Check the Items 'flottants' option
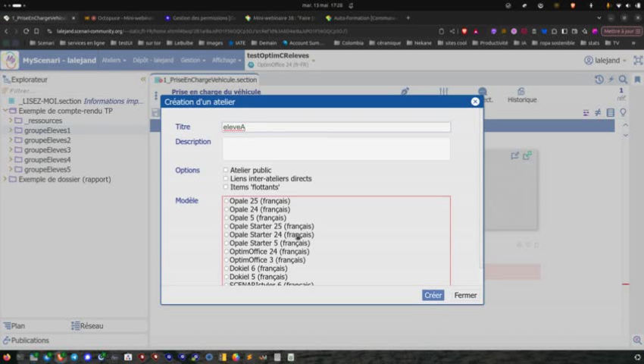This screenshot has height=364, width=644. pos(226,187)
